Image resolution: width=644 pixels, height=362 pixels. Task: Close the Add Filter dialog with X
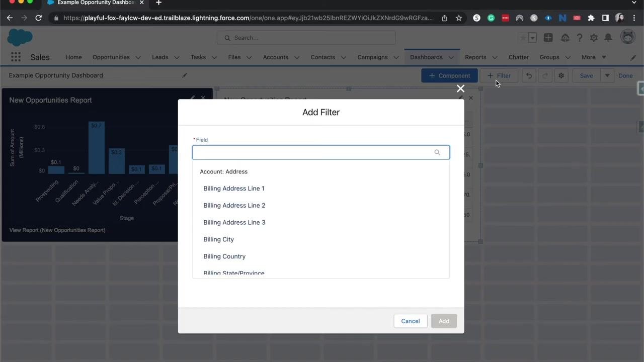pyautogui.click(x=460, y=89)
